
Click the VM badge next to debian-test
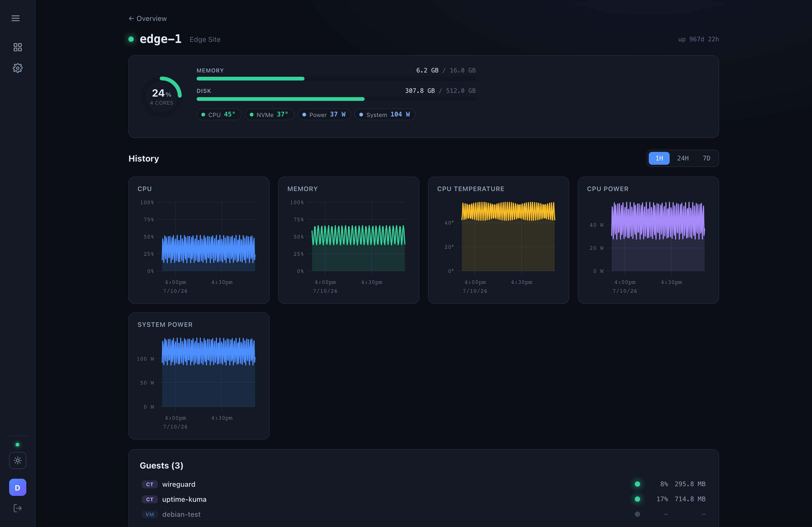(x=150, y=514)
